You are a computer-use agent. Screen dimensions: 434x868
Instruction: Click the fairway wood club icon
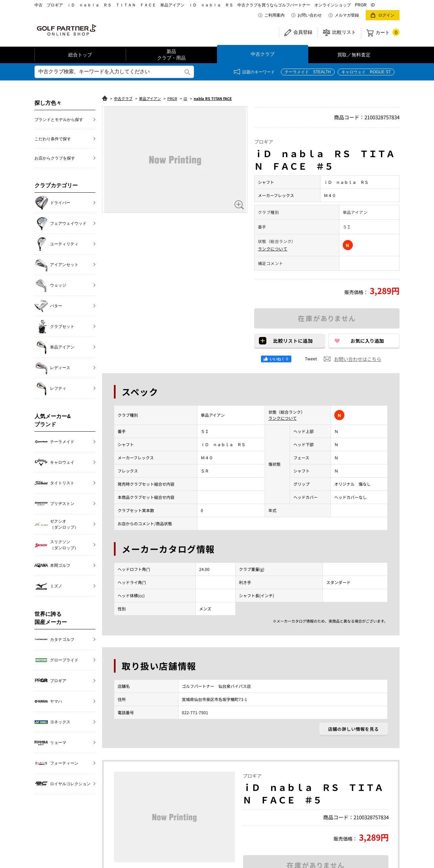(x=42, y=223)
